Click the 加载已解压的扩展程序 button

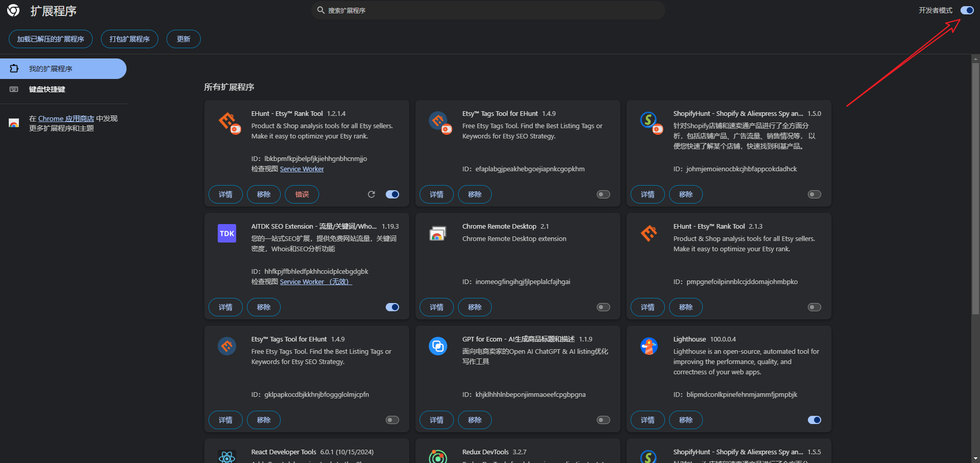[51, 39]
